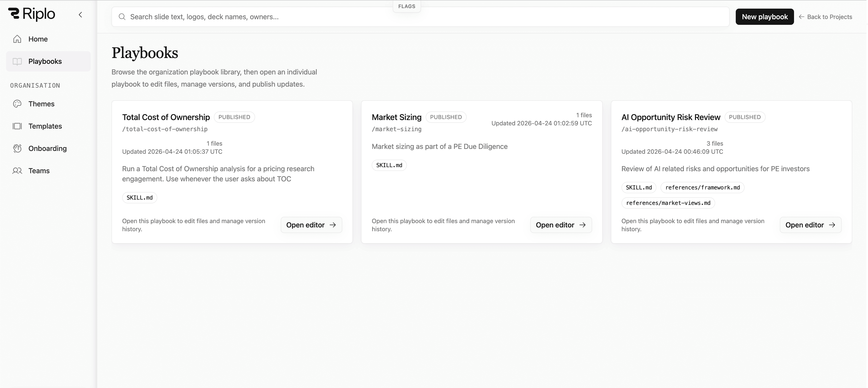868x388 pixels.
Task: Click the Home house icon
Action: point(17,39)
